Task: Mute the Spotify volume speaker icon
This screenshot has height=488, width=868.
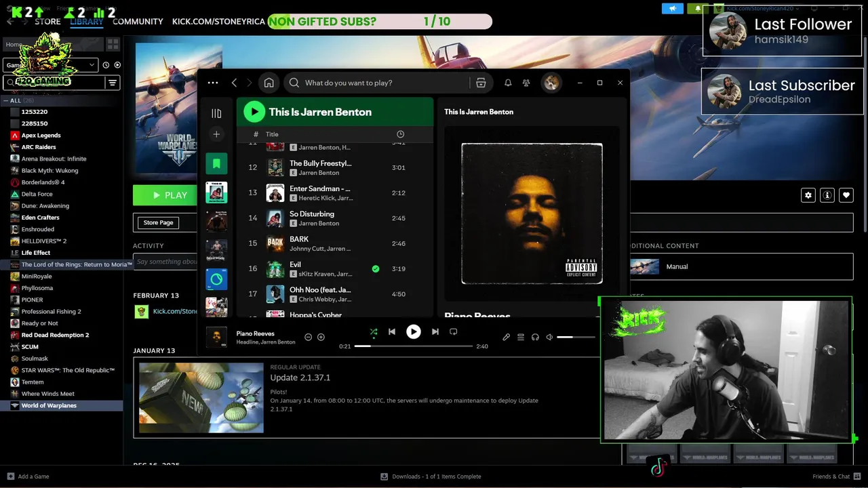Action: click(550, 337)
